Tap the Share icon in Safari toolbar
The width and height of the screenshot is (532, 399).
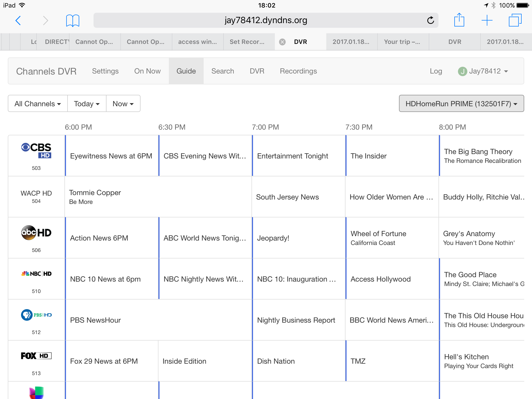(x=459, y=20)
